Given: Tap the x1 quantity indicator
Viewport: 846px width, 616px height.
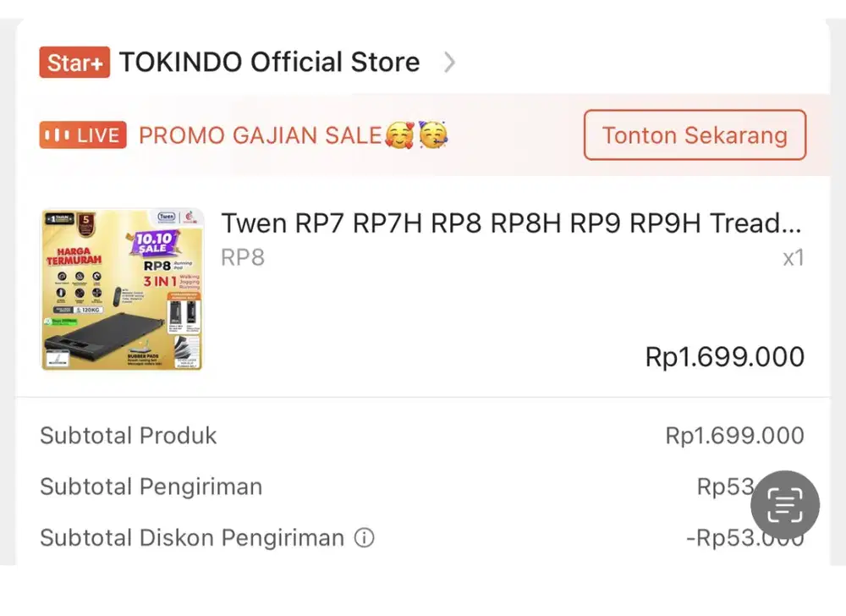Looking at the screenshot, I should click(x=793, y=257).
